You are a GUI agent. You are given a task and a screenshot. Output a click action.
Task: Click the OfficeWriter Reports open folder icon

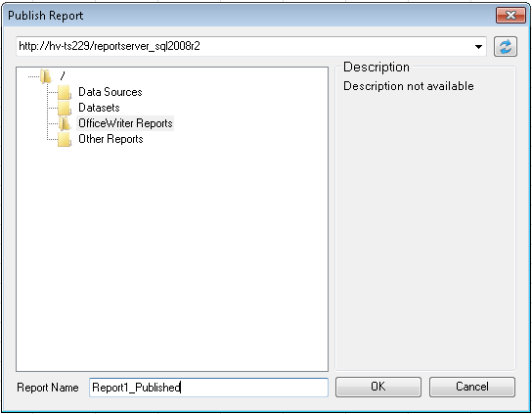pos(65,123)
